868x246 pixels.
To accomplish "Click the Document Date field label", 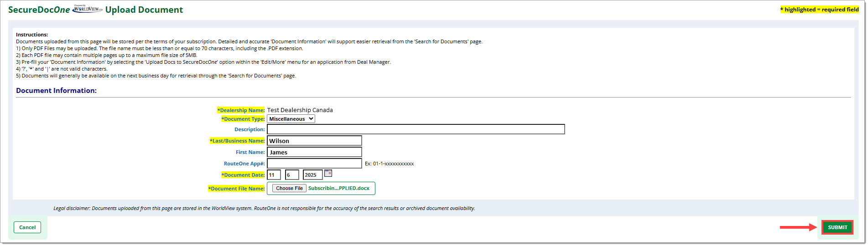I will (243, 175).
